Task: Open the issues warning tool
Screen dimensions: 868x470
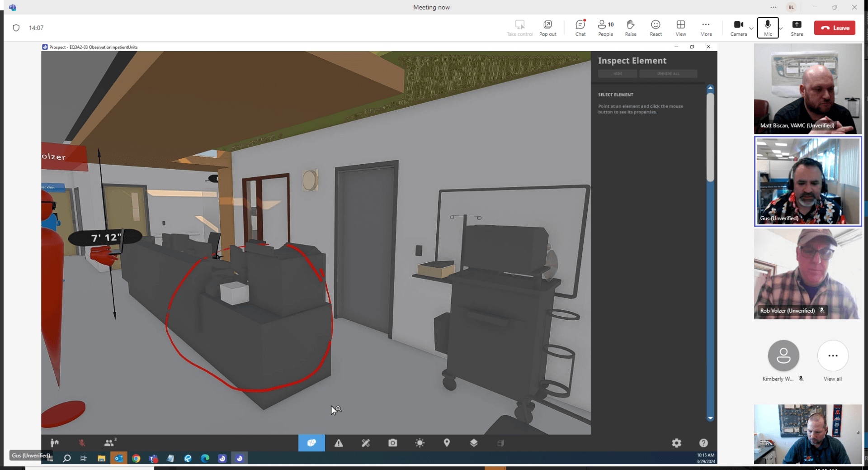Action: [339, 443]
